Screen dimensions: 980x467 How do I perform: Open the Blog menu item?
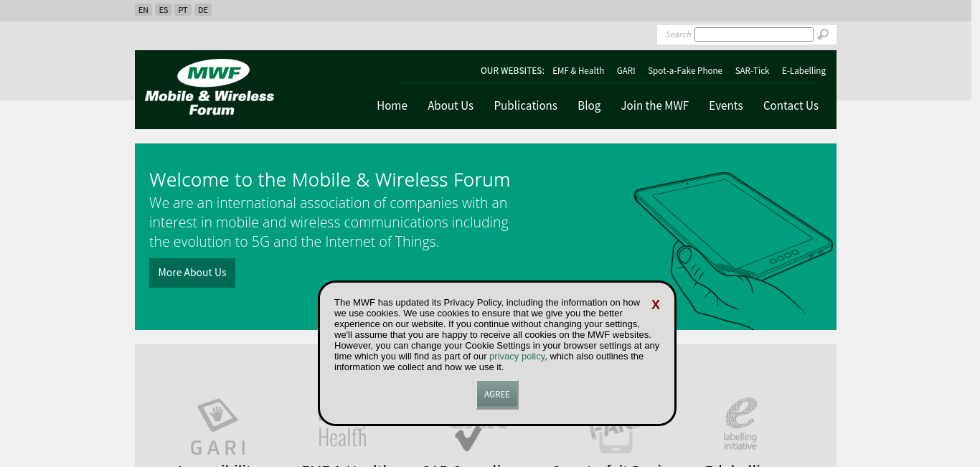point(589,105)
